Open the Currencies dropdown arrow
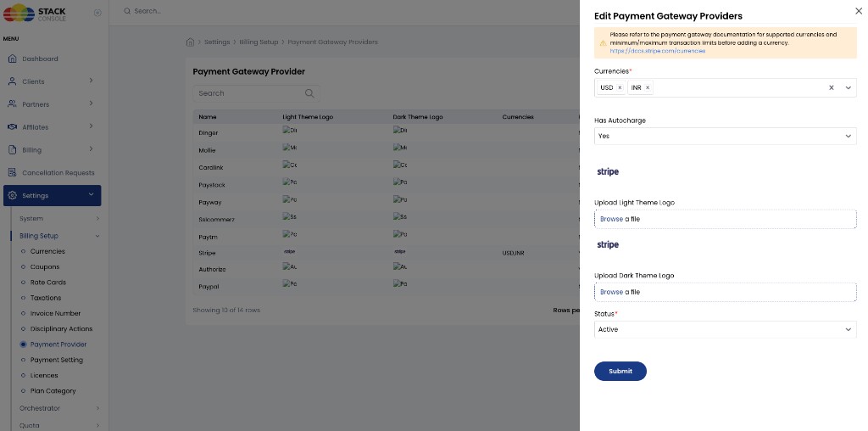The width and height of the screenshot is (868, 431). pos(848,87)
